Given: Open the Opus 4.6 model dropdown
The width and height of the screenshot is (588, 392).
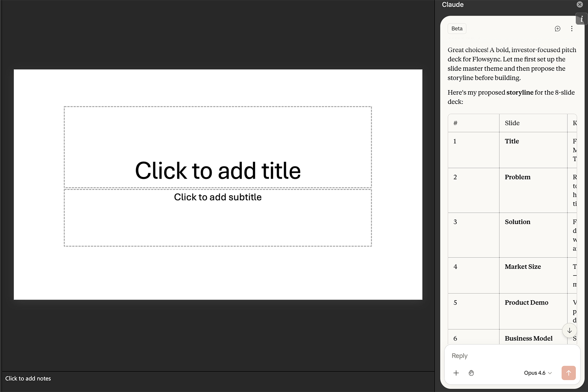Looking at the screenshot, I should (538, 373).
